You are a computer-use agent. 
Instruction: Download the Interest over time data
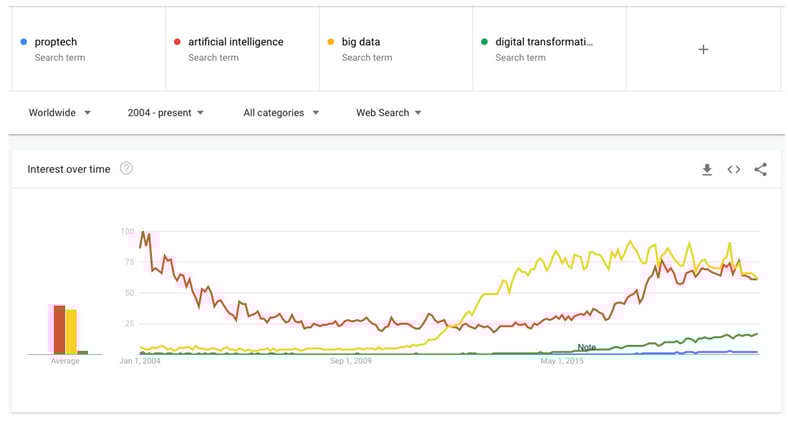(x=707, y=170)
